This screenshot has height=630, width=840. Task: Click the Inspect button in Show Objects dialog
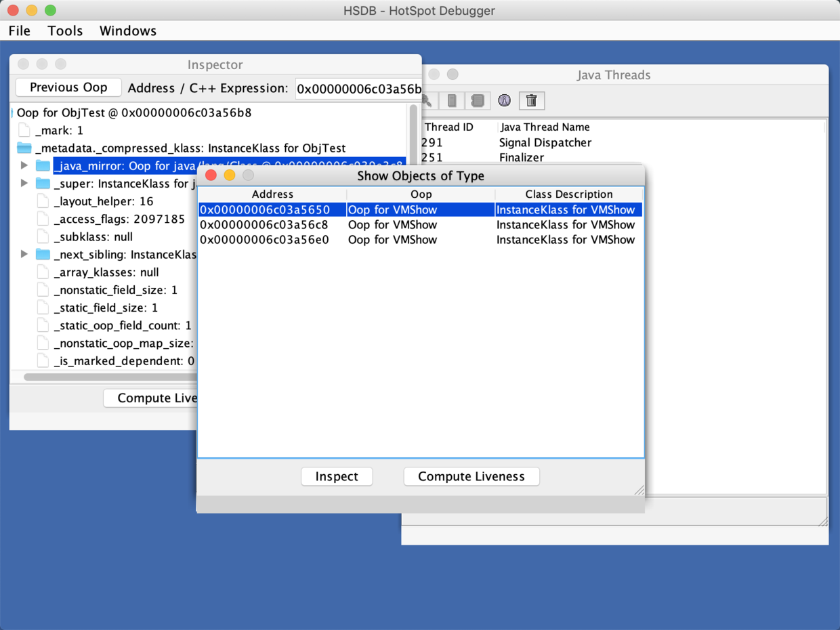(337, 476)
